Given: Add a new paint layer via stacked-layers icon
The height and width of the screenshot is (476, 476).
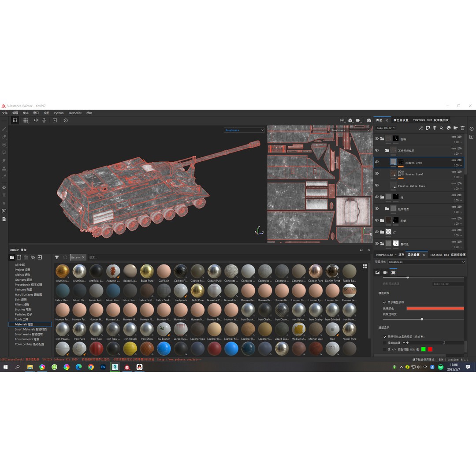Looking at the screenshot, I should click(435, 128).
